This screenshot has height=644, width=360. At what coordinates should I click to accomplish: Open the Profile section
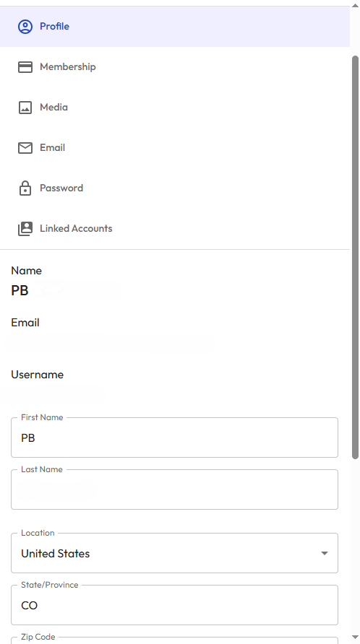click(175, 27)
